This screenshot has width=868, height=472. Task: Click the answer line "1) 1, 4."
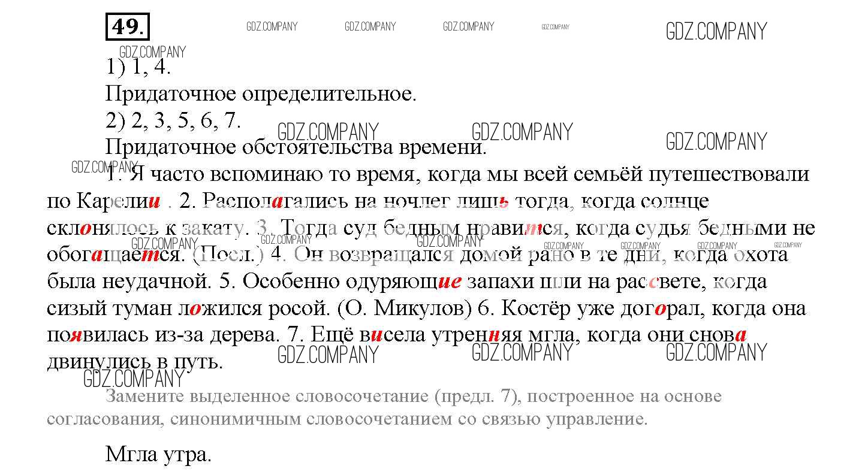138,67
